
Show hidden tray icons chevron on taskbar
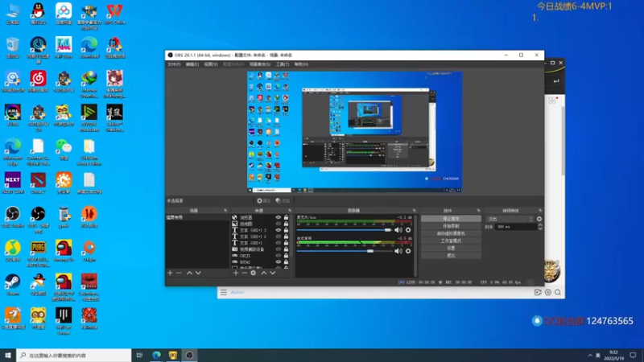[x=590, y=355]
